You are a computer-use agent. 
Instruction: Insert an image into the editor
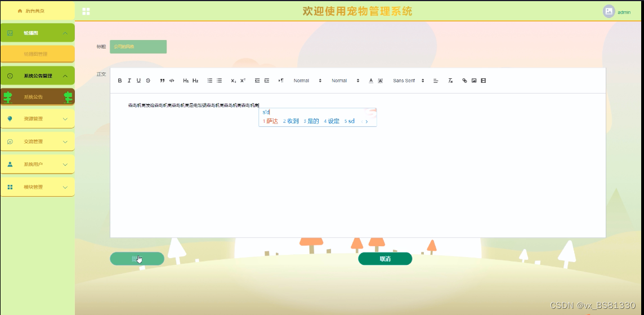(x=474, y=81)
